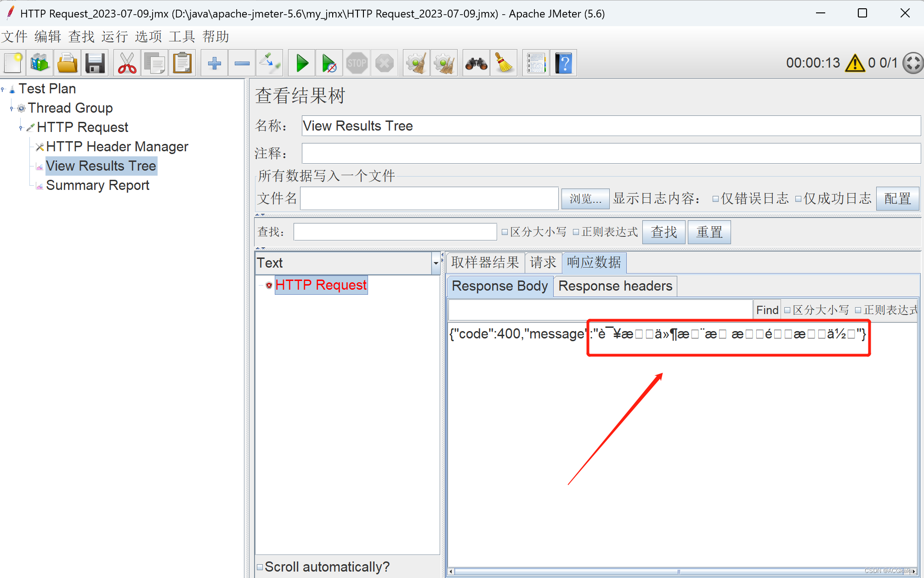
Task: Open the 运行 menu
Action: 115,36
